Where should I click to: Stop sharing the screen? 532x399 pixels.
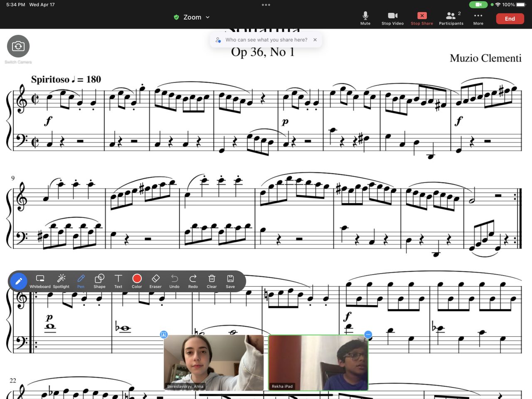pos(422,18)
